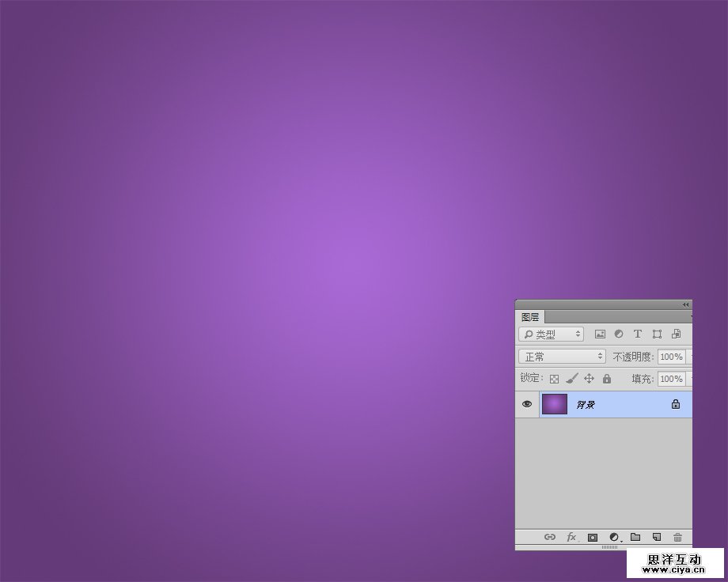Toggle lock transparent pixels icon
Screen dimensions: 728x582
click(554, 379)
